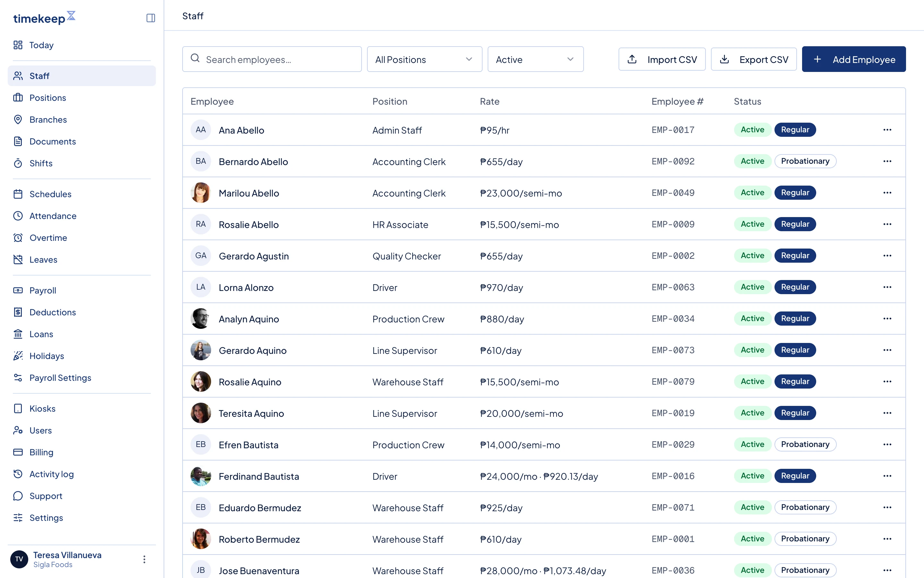This screenshot has height=578, width=924.
Task: Open Documents file icon
Action: pyautogui.click(x=18, y=141)
